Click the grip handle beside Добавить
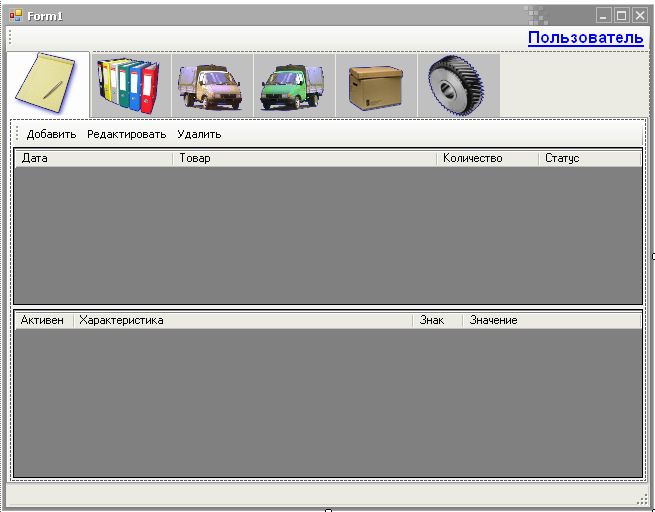The image size is (655, 512). tap(17, 134)
